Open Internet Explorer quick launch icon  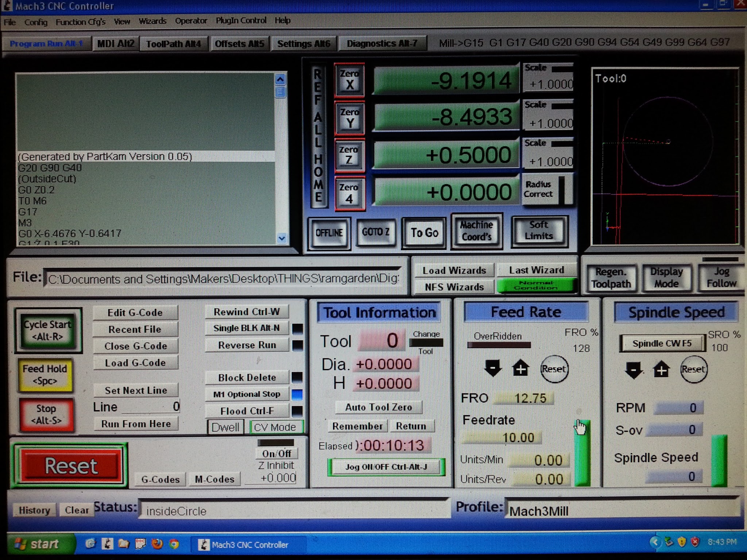pos(90,544)
